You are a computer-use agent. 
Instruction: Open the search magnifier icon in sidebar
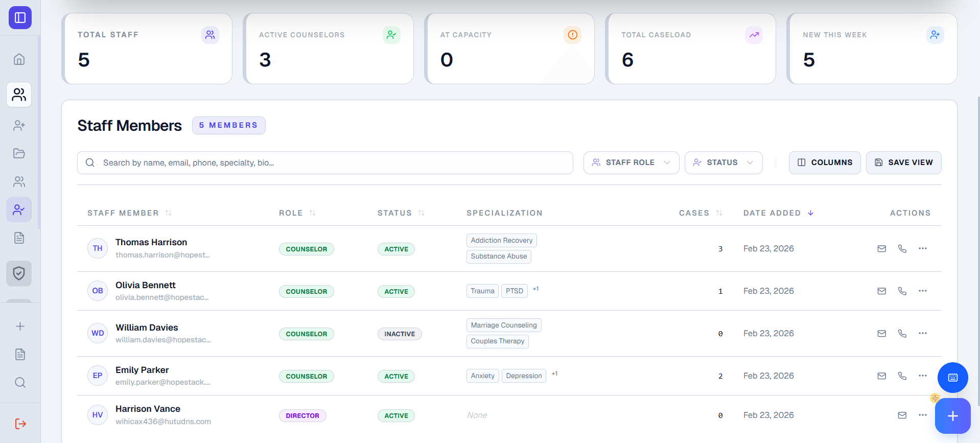click(20, 382)
